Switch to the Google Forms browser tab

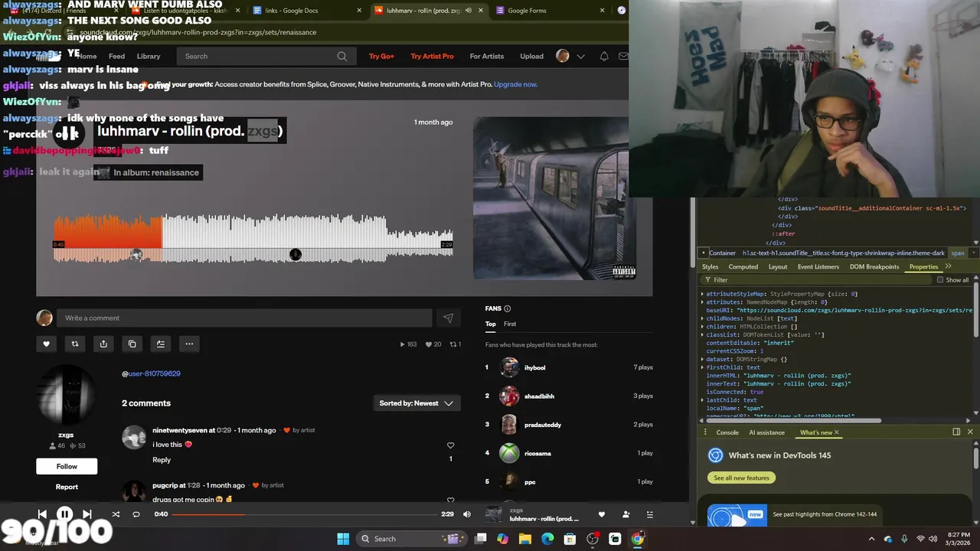coord(551,11)
